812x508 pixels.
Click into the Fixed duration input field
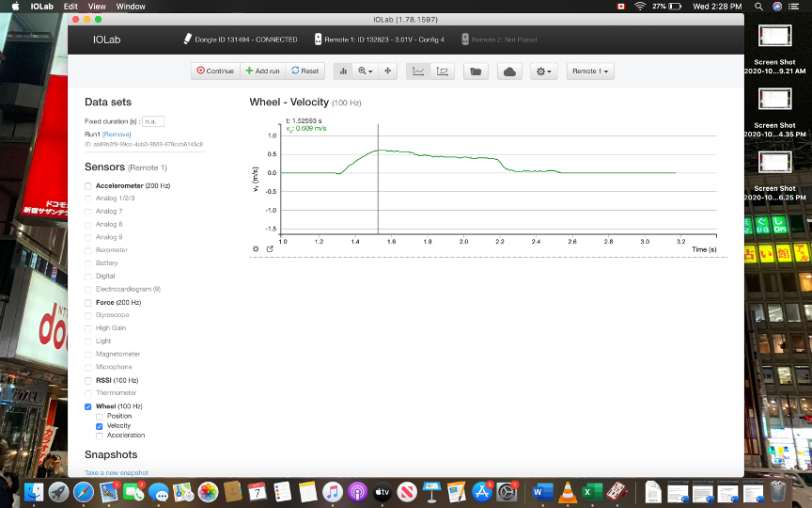click(x=153, y=121)
